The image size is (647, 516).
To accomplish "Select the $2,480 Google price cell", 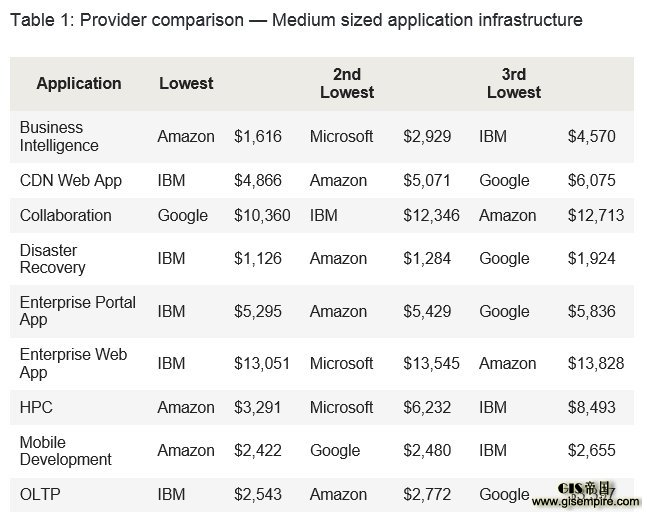I will (427, 450).
